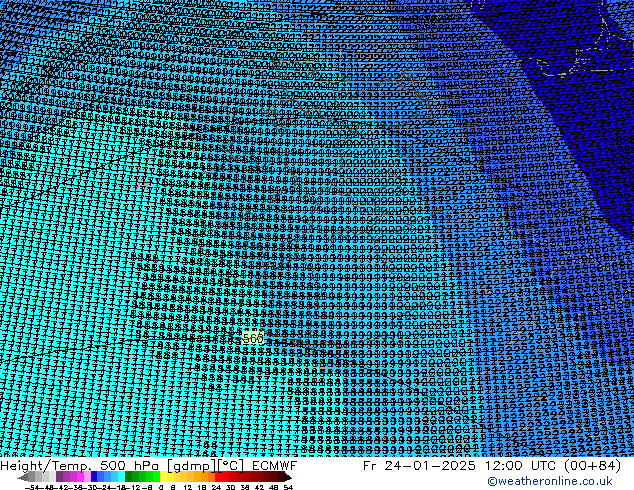This screenshot has width=634, height=490.
Task: Click the ECMWF model name in caption
Action: coord(275,466)
